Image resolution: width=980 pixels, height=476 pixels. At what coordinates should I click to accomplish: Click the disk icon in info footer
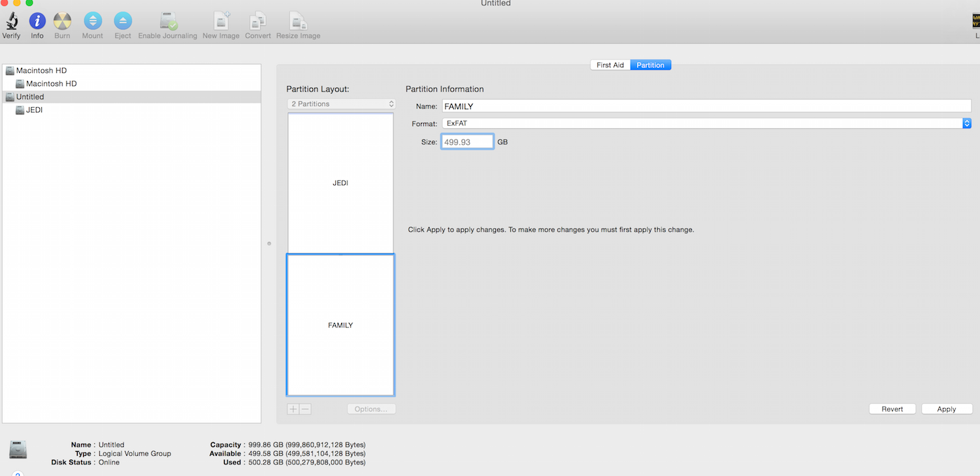click(x=18, y=449)
